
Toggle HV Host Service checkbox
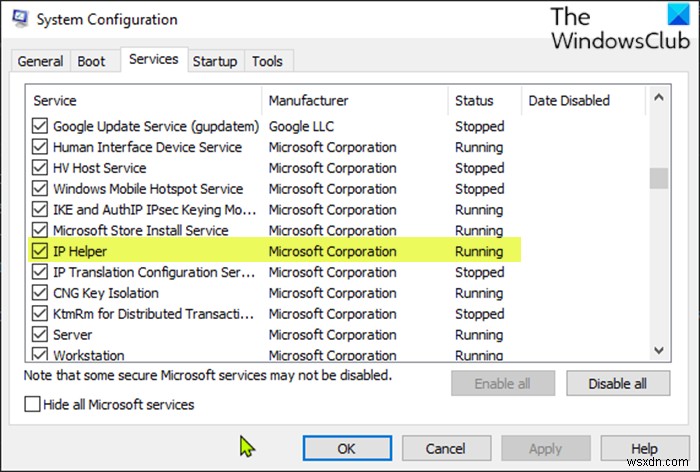coord(40,167)
